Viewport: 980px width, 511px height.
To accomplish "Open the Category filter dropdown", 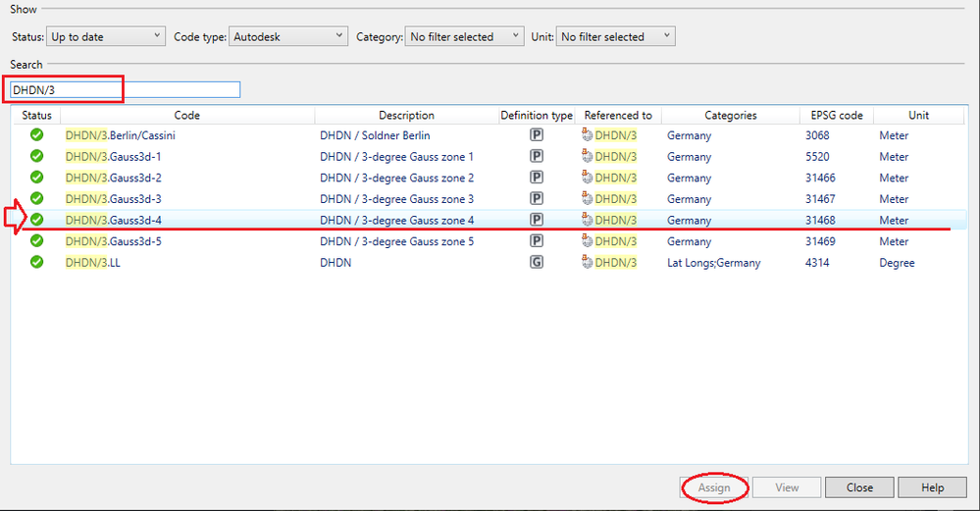I will click(464, 37).
